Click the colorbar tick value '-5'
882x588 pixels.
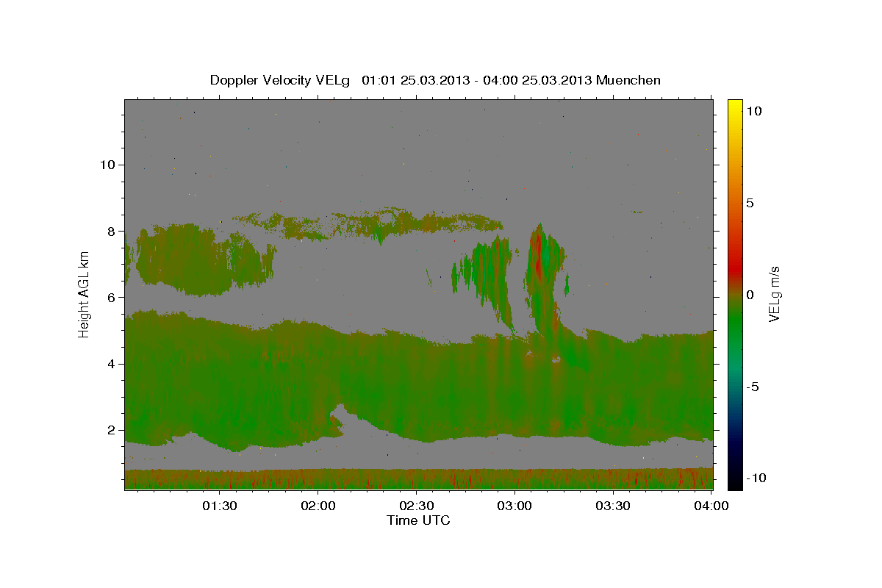click(753, 387)
